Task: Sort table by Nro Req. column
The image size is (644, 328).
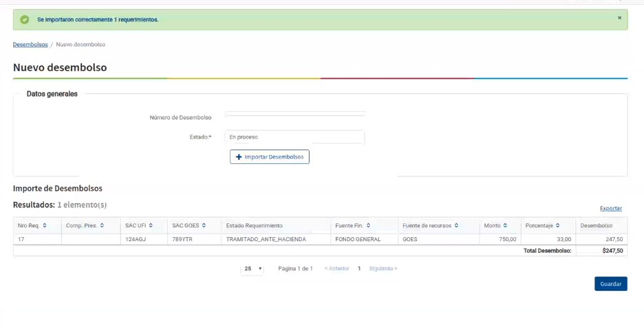Action: 44,225
